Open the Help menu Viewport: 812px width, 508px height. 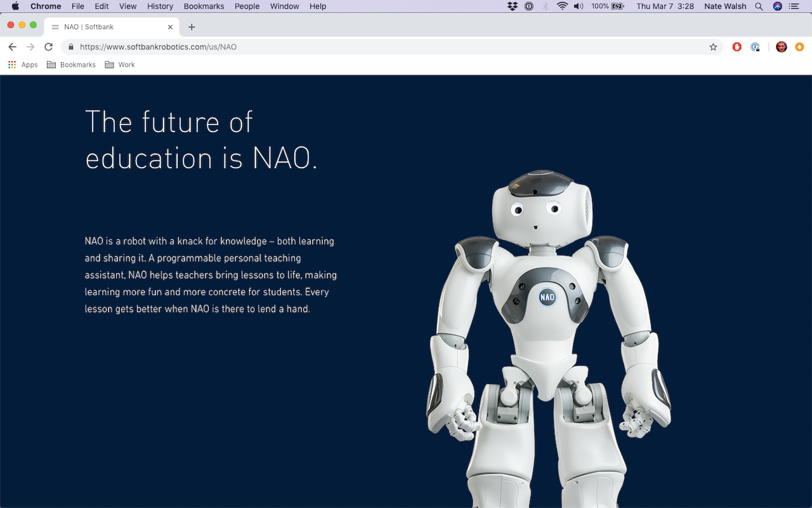pyautogui.click(x=318, y=6)
